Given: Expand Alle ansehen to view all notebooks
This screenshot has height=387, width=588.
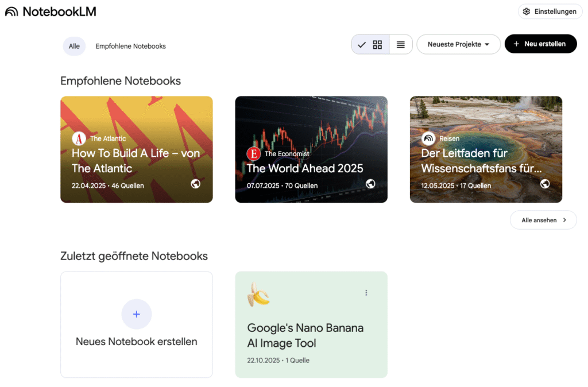Looking at the screenshot, I should [x=543, y=220].
